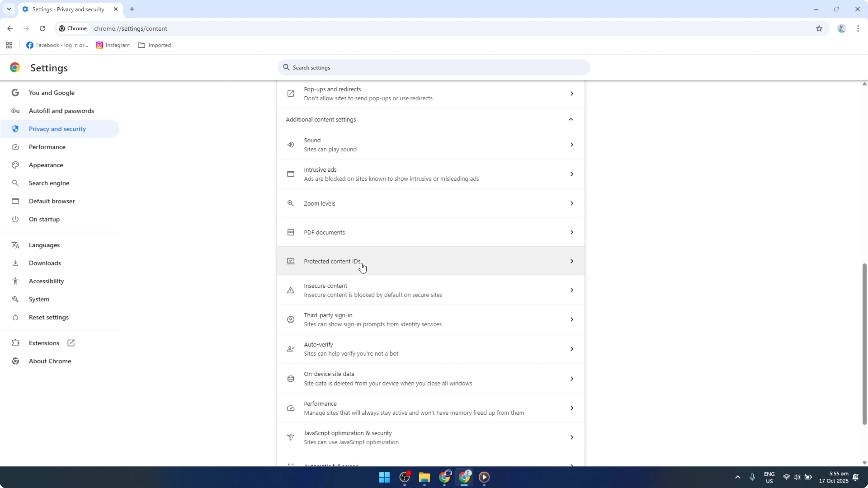Open File Explorer from the taskbar
868x488 pixels.
click(424, 477)
